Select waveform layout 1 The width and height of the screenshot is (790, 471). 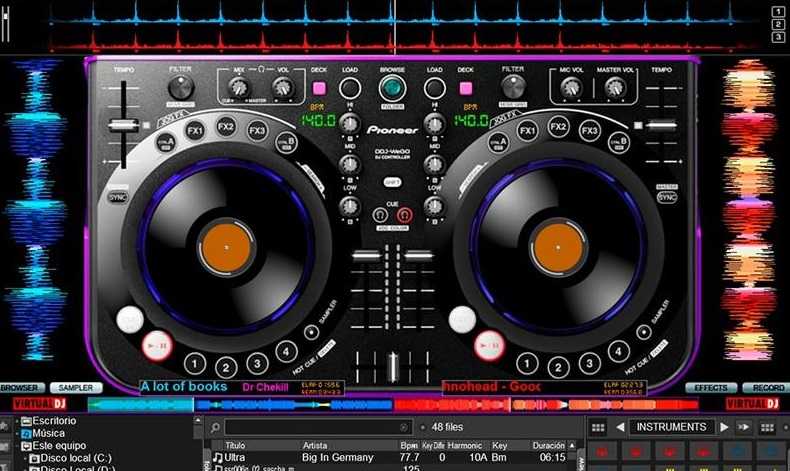click(778, 12)
